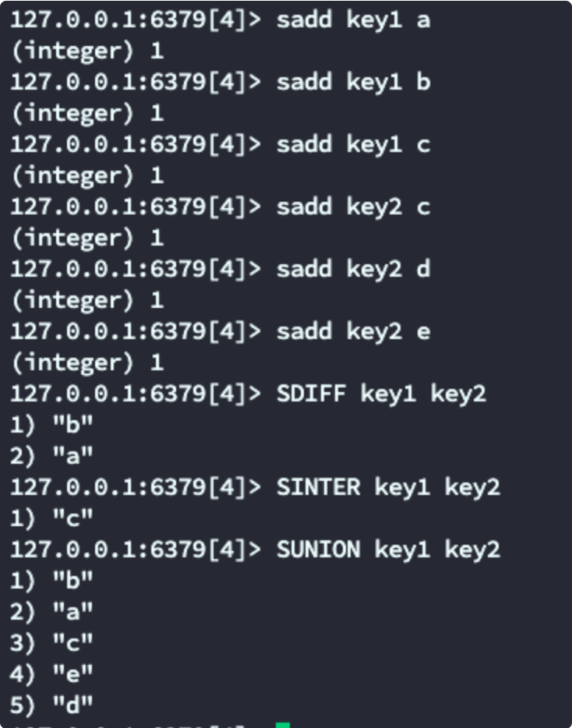The width and height of the screenshot is (572, 728).
Task: Click SUNION result 4) "e"
Action: coord(51,673)
